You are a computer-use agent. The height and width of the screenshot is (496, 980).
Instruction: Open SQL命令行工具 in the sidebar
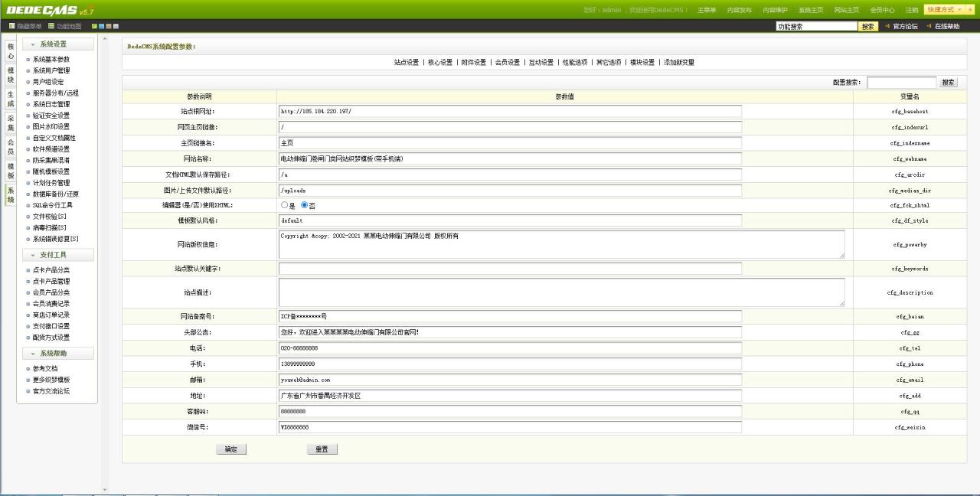pos(53,205)
